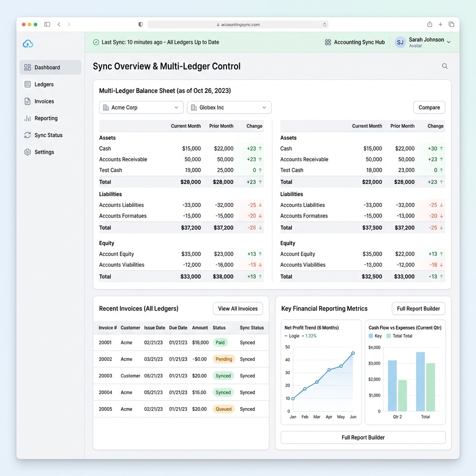The height and width of the screenshot is (476, 476).
Task: Click the Jun data point on profit chart
Action: coord(353,353)
